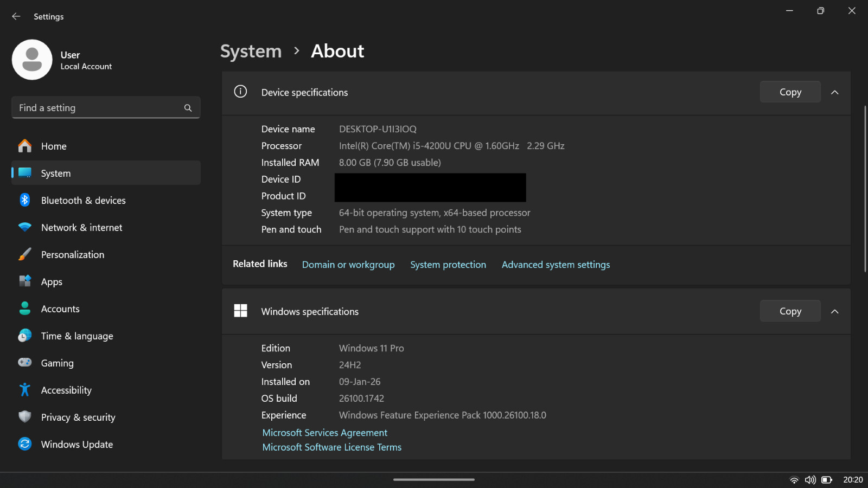868x488 pixels.
Task: Open Personalization via the paintbrush icon
Action: (25, 254)
